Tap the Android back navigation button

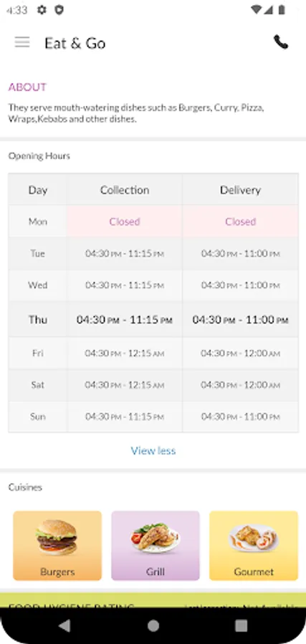click(x=64, y=625)
